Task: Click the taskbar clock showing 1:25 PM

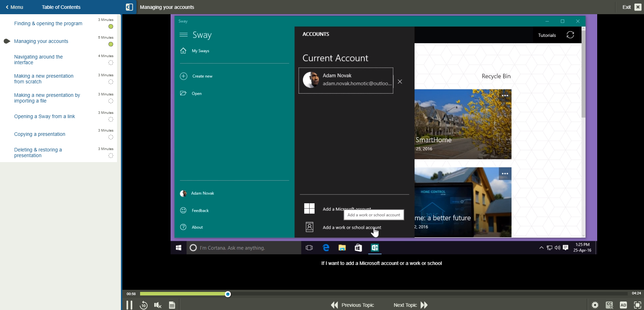Action: coord(582,248)
